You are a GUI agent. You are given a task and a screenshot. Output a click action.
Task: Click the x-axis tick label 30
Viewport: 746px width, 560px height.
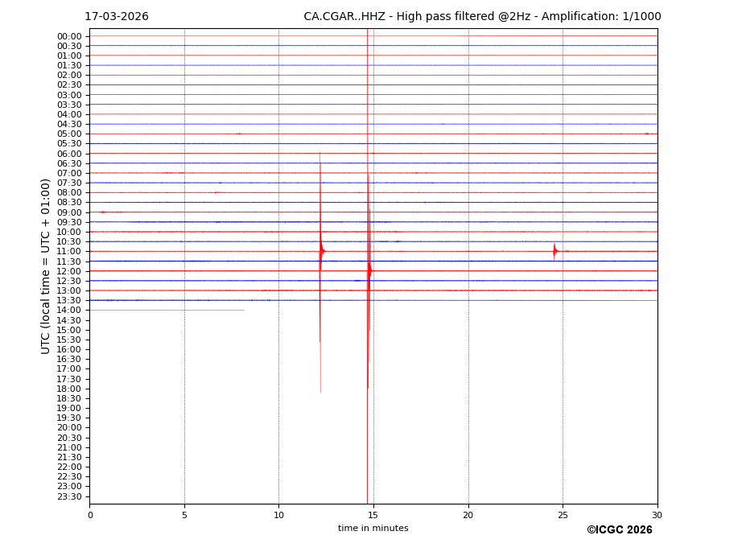(657, 515)
